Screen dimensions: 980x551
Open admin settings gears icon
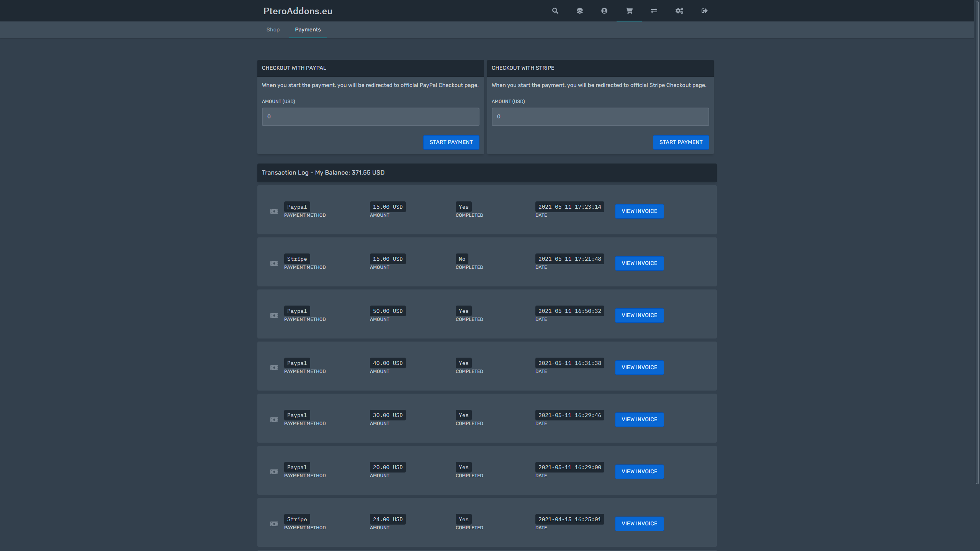pyautogui.click(x=679, y=11)
